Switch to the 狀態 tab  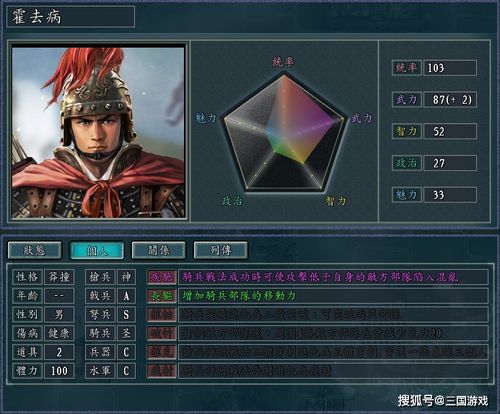35,250
